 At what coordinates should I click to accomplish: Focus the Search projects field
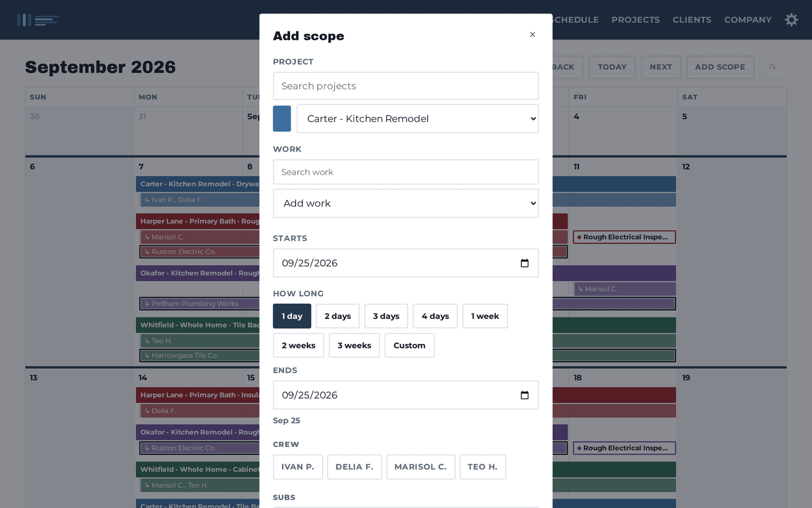tap(406, 86)
